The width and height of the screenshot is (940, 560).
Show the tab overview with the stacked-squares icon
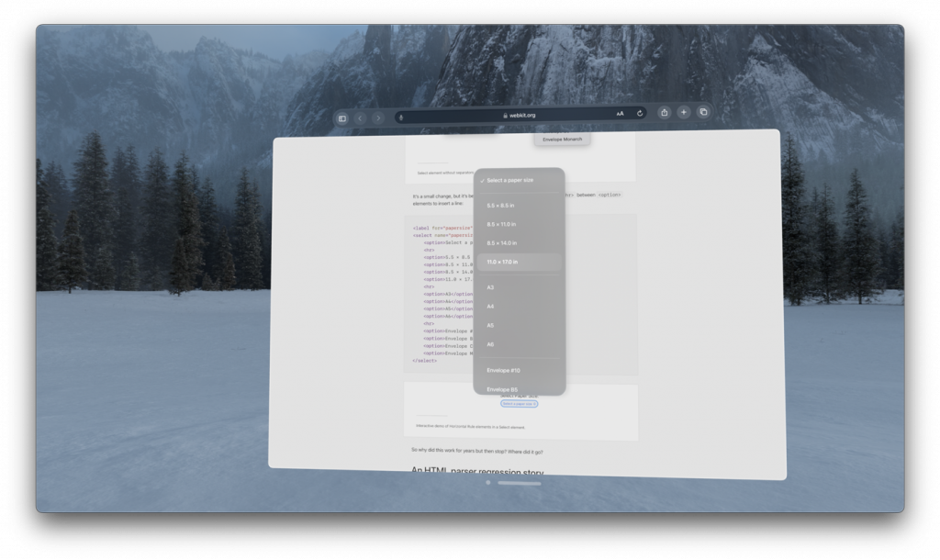(x=702, y=112)
